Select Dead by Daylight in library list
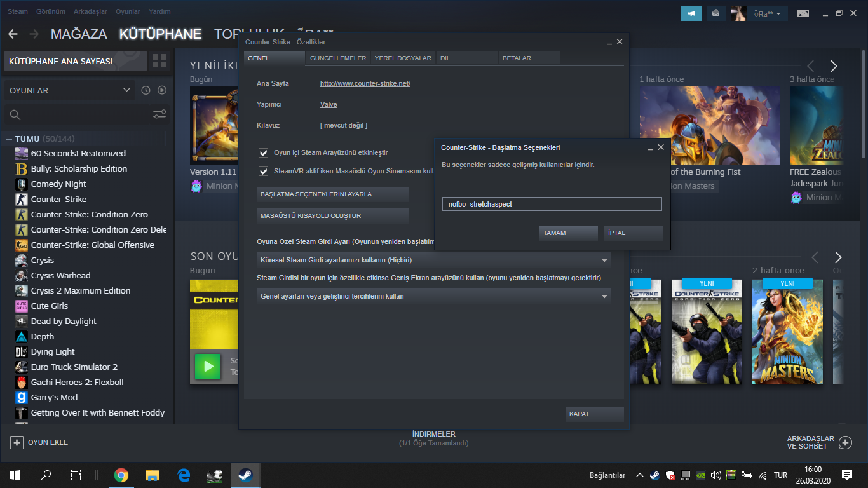868x488 pixels. [x=64, y=321]
